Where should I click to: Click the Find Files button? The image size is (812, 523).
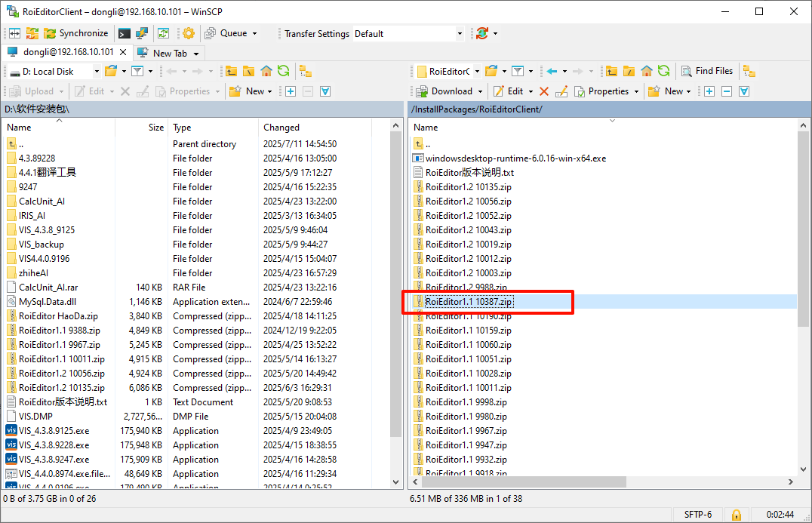coord(707,71)
